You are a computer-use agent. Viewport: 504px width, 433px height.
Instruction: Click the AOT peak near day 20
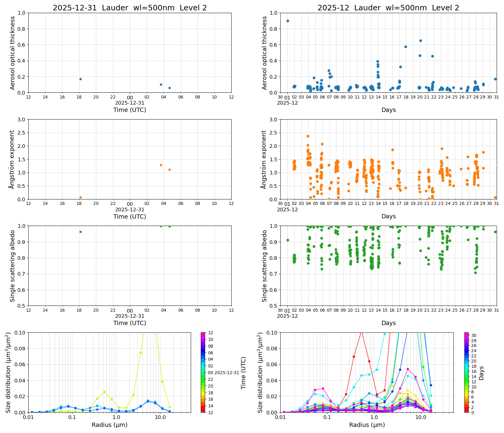tap(420, 40)
